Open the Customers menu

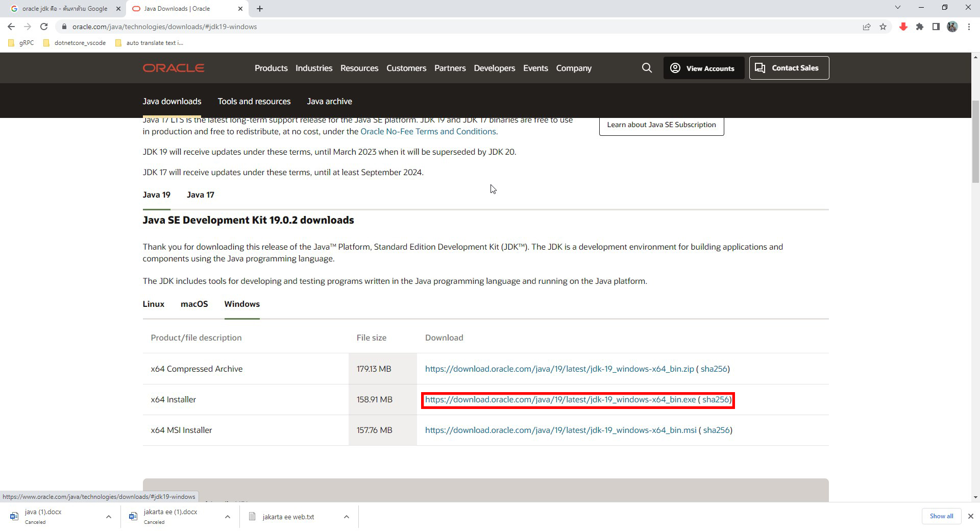click(406, 68)
